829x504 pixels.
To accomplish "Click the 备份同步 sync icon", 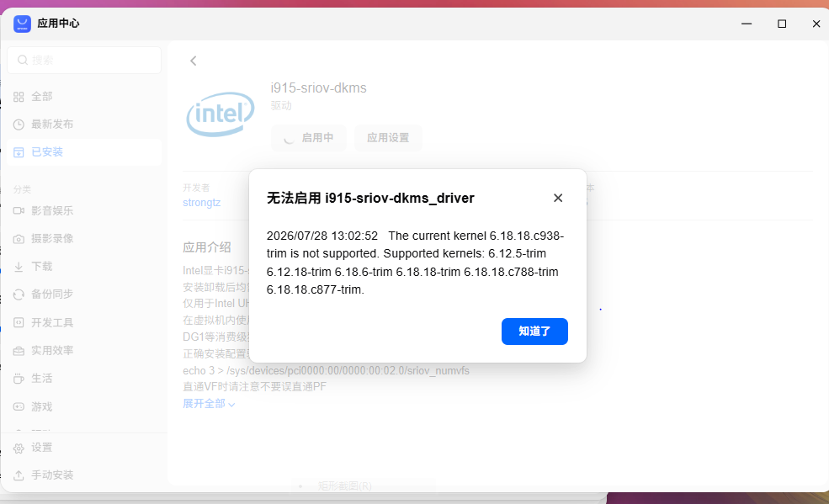I will pos(19,294).
